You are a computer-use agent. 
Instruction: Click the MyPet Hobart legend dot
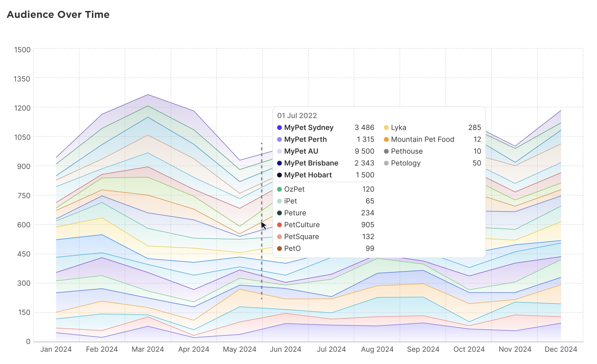[x=279, y=175]
